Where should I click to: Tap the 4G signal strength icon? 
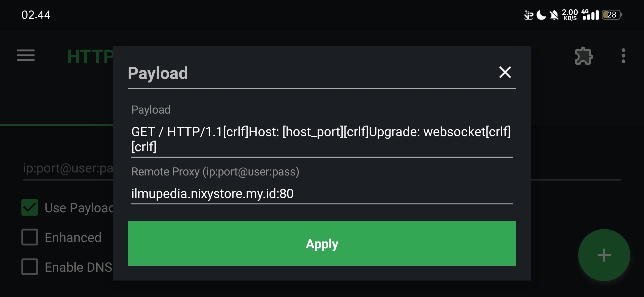pyautogui.click(x=590, y=15)
